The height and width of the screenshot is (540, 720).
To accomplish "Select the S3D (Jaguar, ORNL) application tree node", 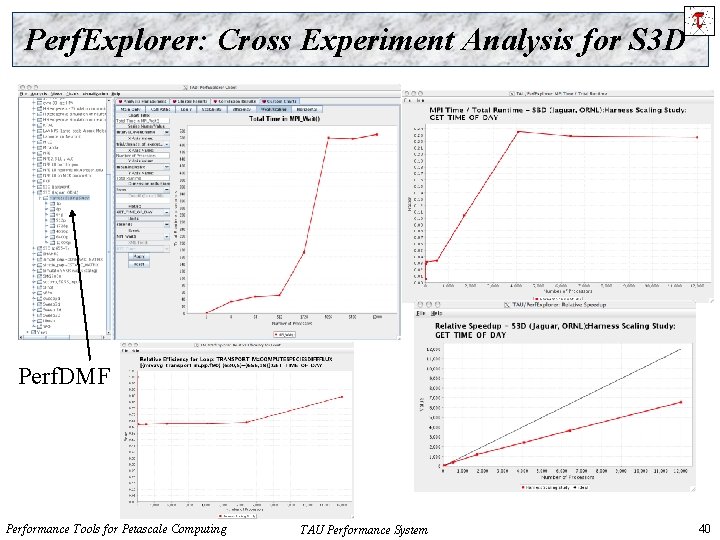I will pos(60,192).
